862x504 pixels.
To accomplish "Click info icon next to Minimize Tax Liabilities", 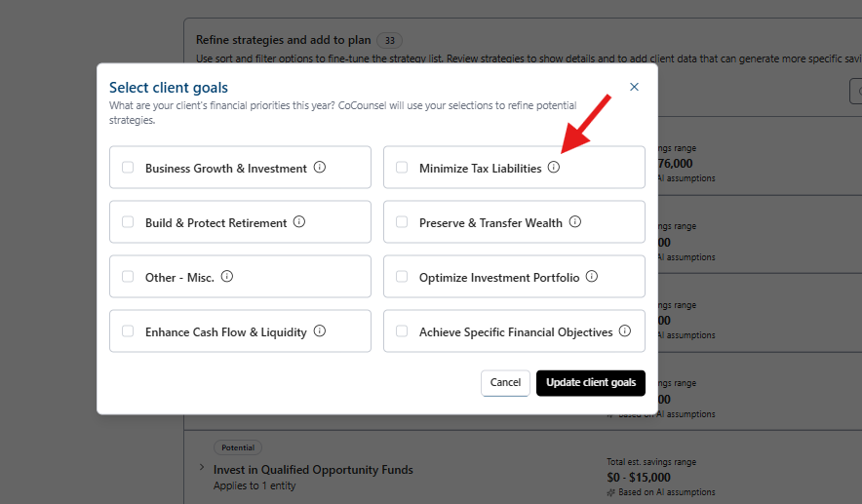I will tap(554, 168).
